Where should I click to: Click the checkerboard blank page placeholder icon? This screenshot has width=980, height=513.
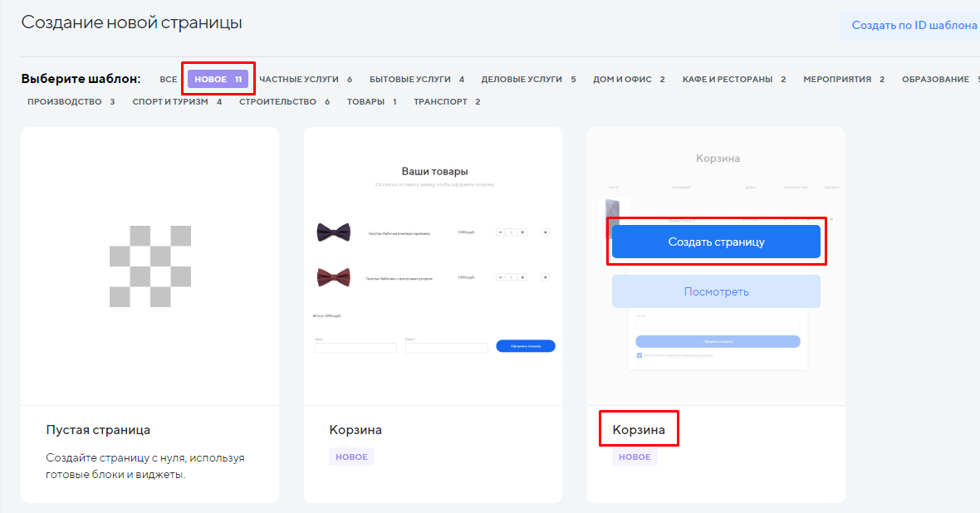149,266
